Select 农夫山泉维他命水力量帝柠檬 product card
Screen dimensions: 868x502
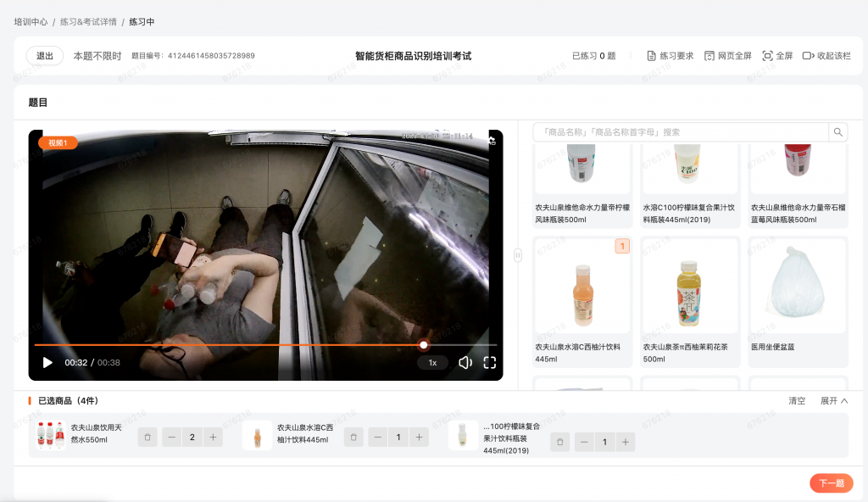pos(581,186)
